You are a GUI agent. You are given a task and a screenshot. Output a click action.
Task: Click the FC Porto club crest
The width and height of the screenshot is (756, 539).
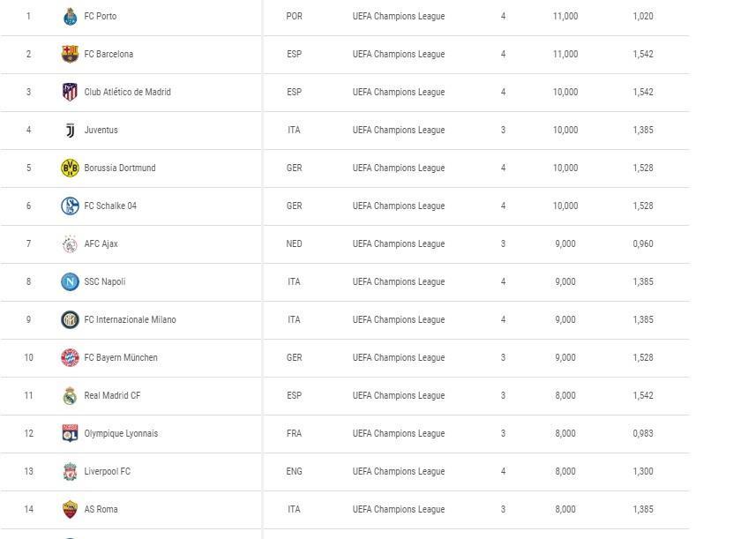70,17
